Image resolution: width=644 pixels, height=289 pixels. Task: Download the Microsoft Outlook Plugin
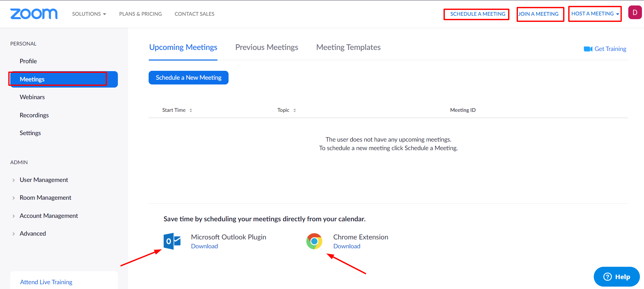204,246
